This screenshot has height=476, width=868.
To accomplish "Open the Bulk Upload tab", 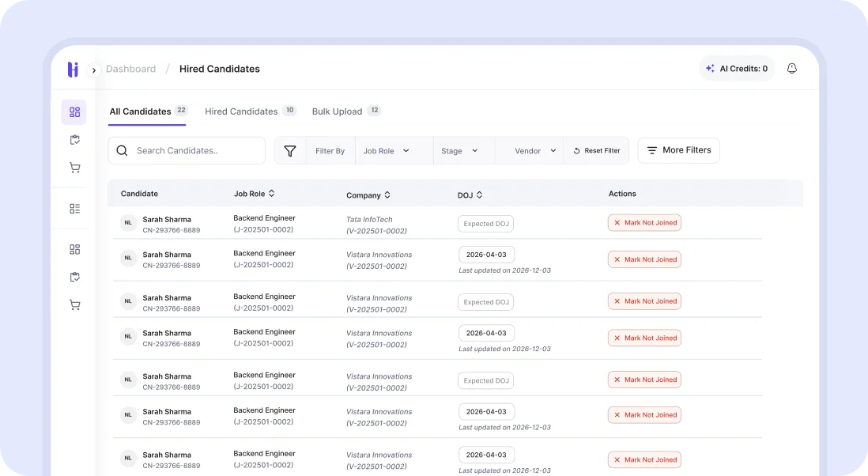I will [x=339, y=111].
